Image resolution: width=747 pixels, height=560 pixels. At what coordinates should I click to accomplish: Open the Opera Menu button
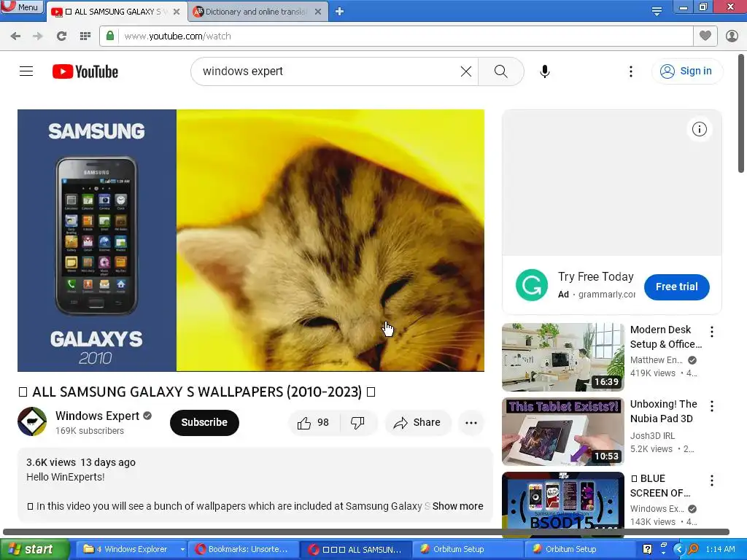point(21,7)
